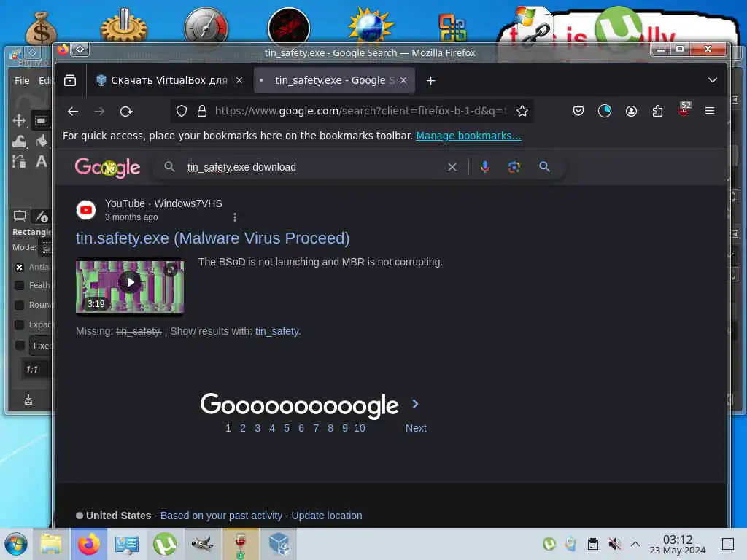Open the GIMP Fixed aspect ratio dropdown
747x560 pixels.
click(42, 346)
